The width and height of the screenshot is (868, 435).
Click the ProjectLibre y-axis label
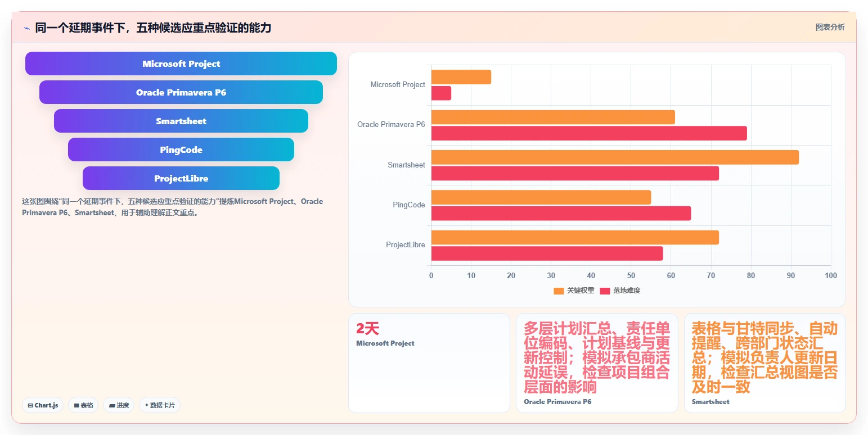[406, 244]
